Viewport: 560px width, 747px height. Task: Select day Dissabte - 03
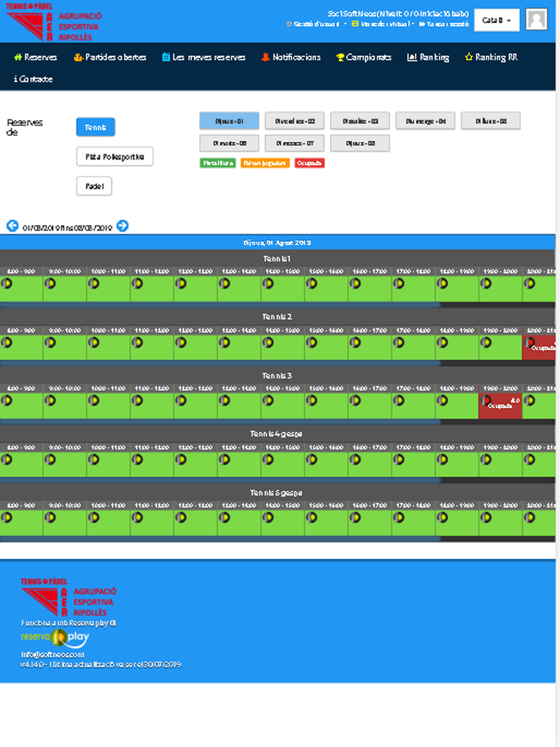tap(360, 121)
